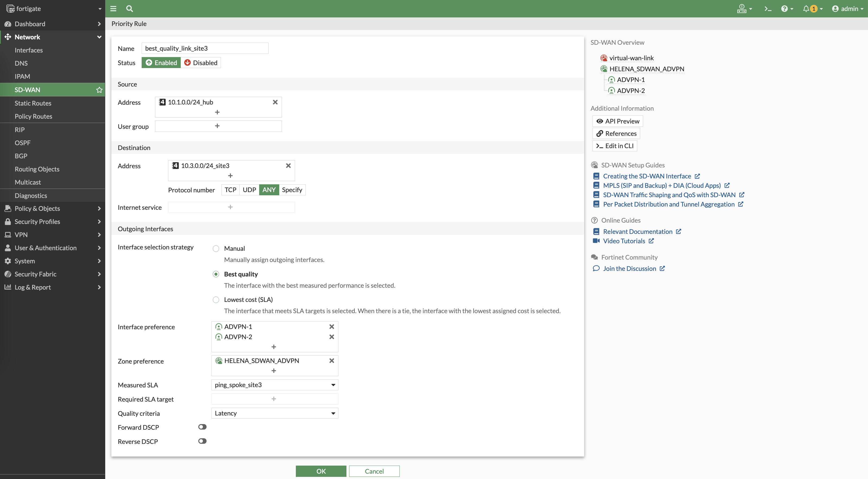Select the TCP protocol option
Screen dimensions: 868x479
point(230,190)
